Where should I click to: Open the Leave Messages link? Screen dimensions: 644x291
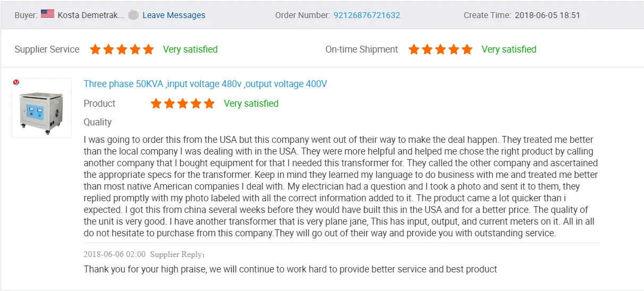174,15
